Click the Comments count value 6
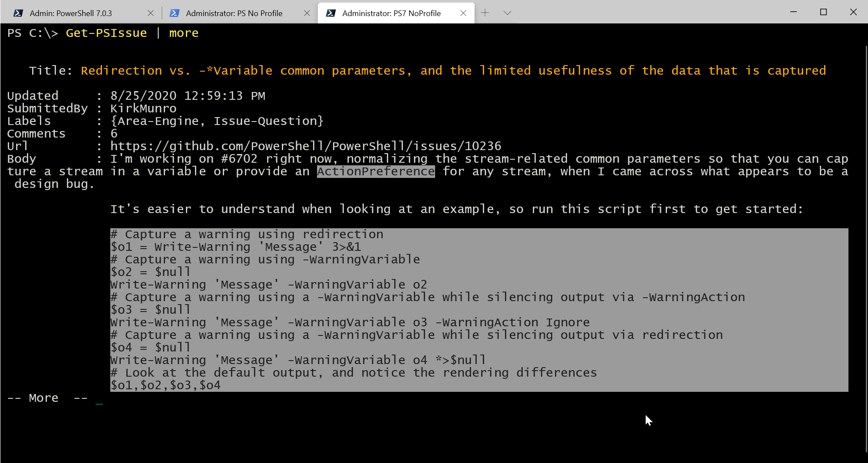The width and height of the screenshot is (868, 463). [x=114, y=133]
